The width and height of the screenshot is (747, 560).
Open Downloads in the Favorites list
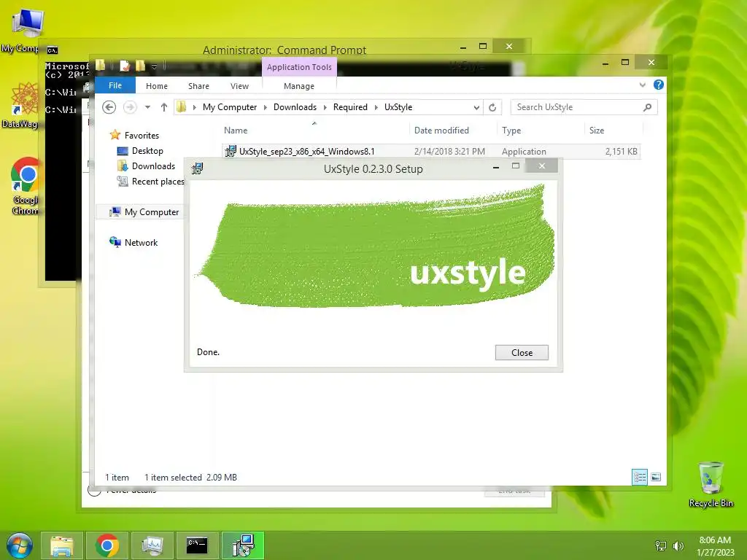(x=153, y=166)
